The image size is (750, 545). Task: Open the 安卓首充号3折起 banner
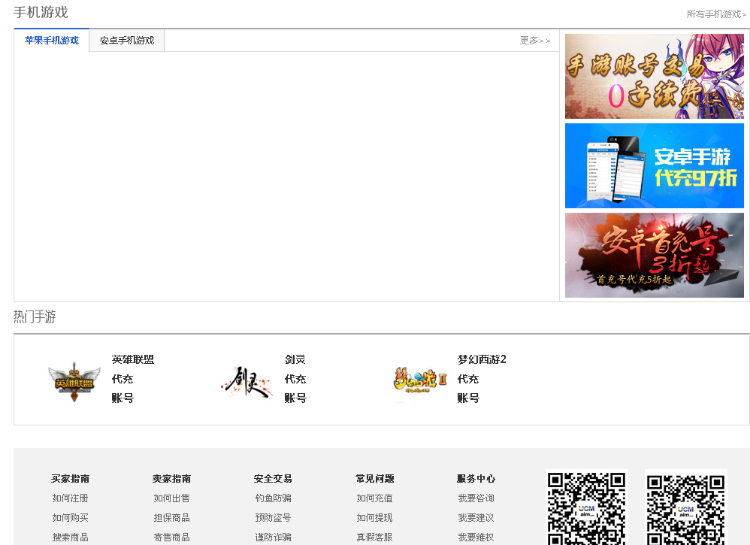(x=654, y=255)
